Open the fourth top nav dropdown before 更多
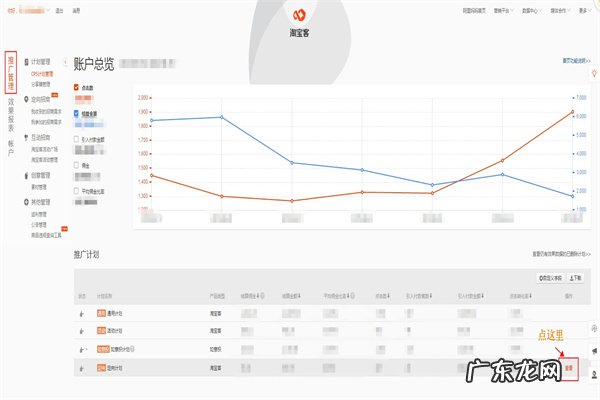This screenshot has height=400, width=600. coord(560,11)
